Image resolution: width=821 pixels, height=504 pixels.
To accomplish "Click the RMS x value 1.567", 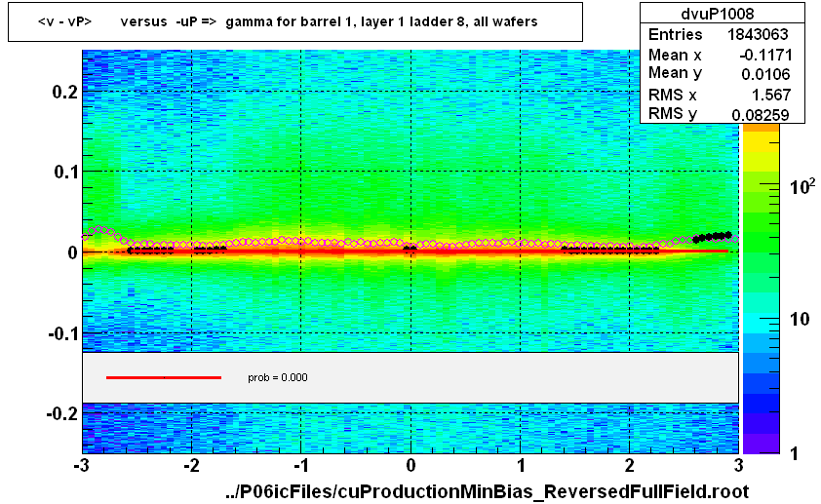I will point(771,95).
